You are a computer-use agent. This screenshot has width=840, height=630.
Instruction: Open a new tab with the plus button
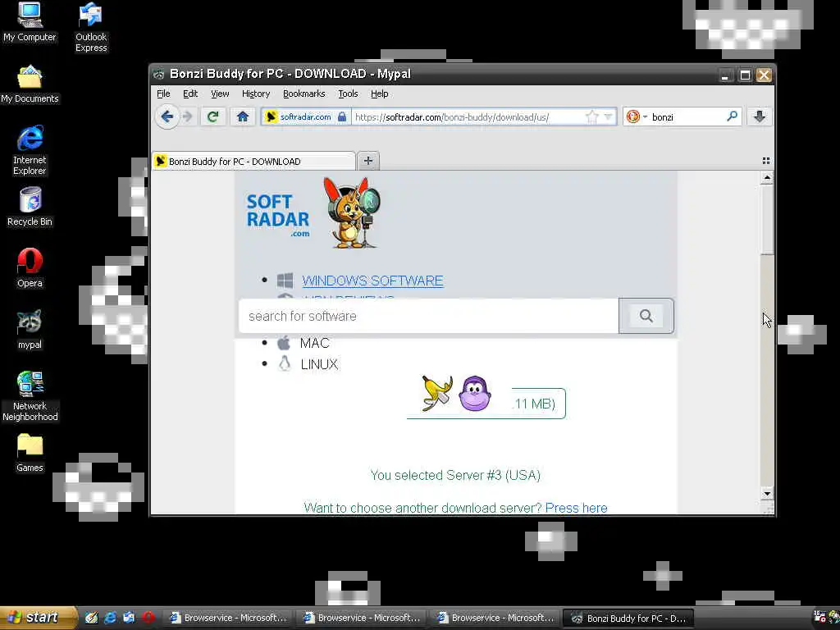coord(368,161)
